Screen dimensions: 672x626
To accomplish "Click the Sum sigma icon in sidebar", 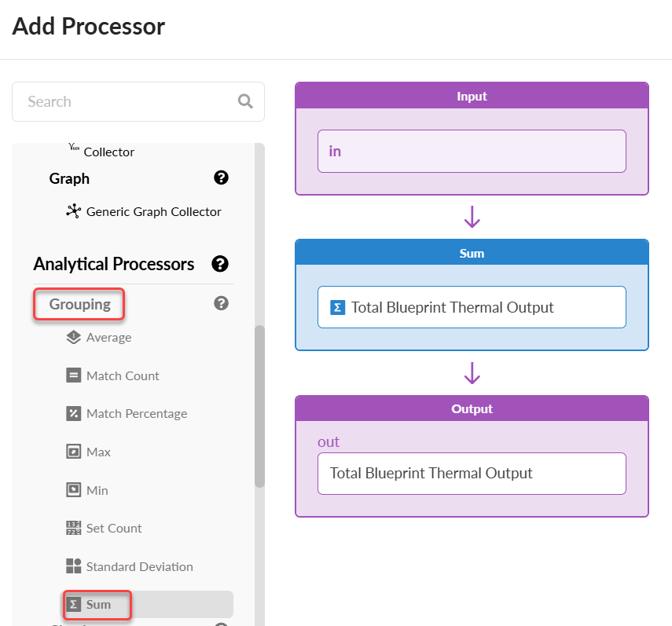I will click(x=73, y=605).
